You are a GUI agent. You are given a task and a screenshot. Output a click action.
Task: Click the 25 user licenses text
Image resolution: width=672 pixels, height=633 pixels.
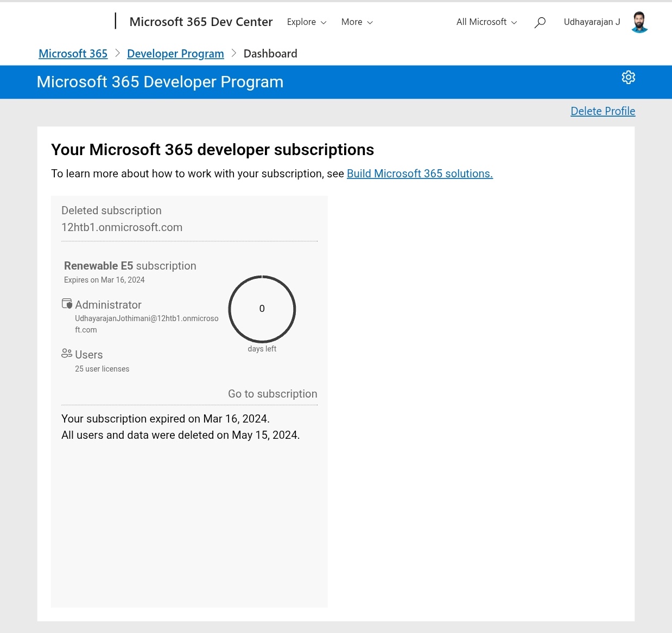click(102, 369)
